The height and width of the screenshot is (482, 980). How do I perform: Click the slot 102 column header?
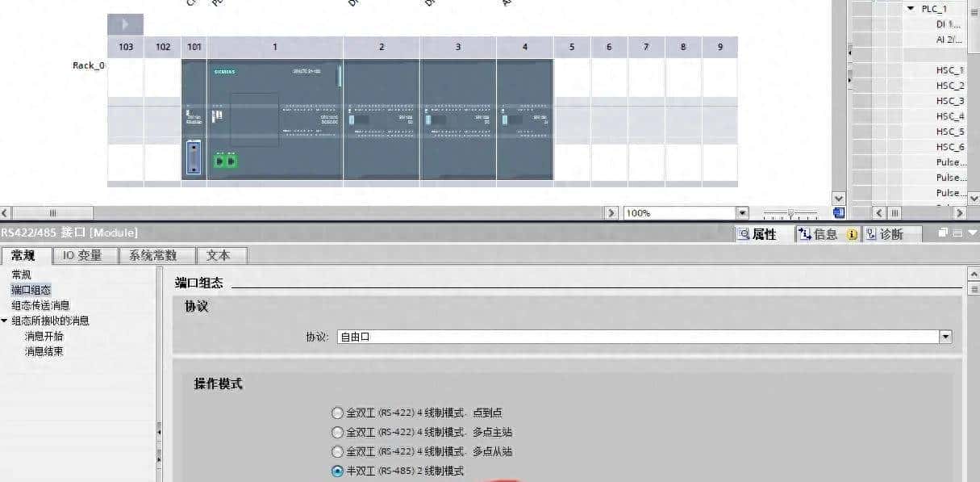[x=163, y=47]
